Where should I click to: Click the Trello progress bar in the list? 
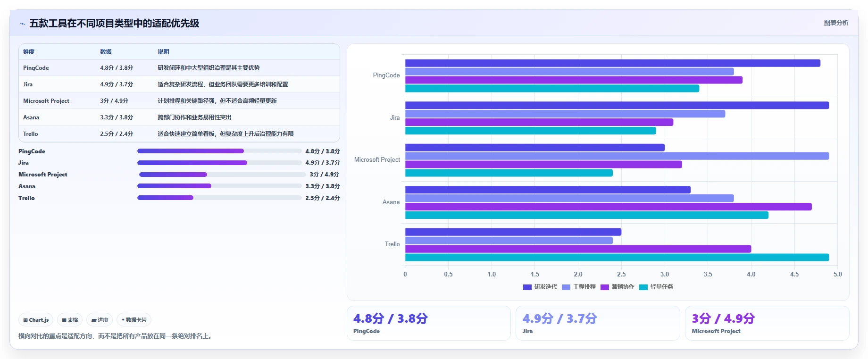[219, 198]
